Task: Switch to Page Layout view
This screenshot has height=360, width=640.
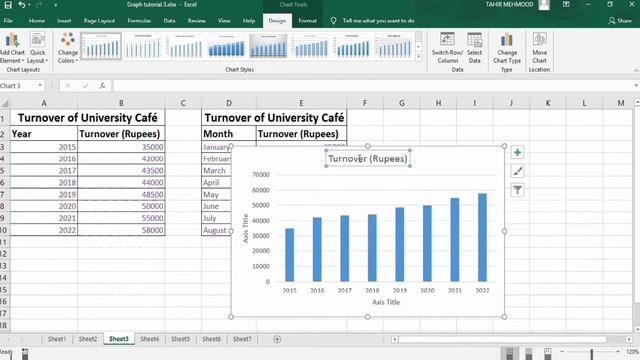Action: tap(529, 352)
